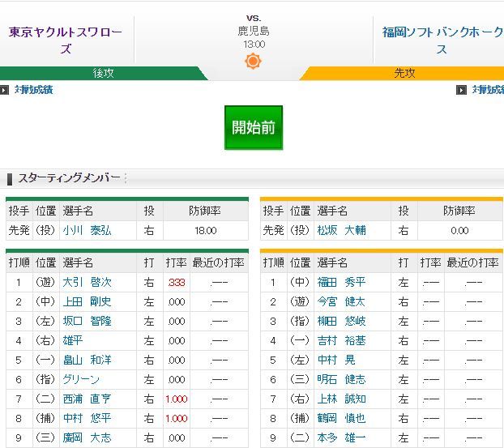Viewport: 504px width, 448px height.
Task: Click (遊) position in 大引 row
Action: coord(45,282)
